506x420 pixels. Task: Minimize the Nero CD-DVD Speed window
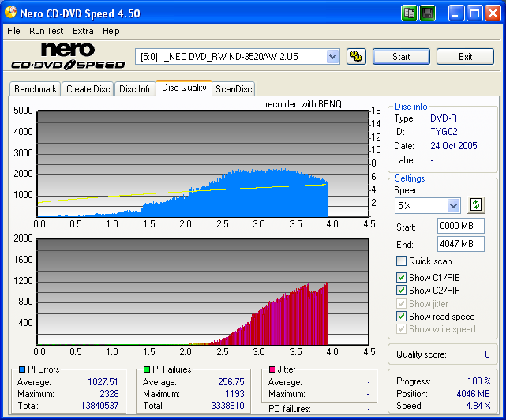[455, 13]
